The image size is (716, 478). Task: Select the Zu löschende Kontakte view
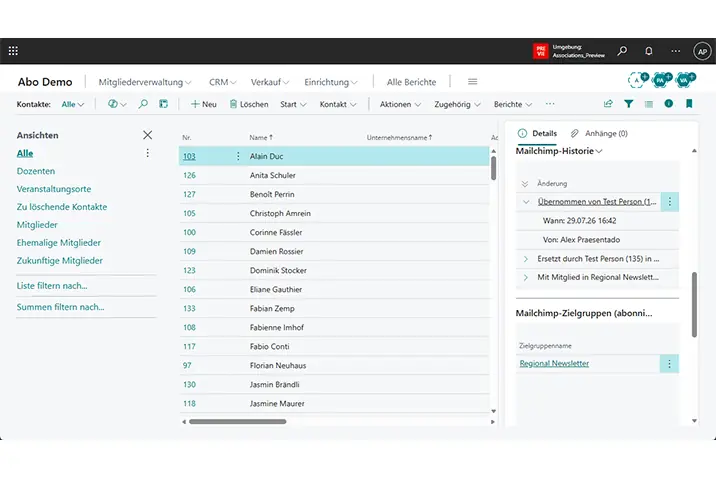tap(62, 207)
